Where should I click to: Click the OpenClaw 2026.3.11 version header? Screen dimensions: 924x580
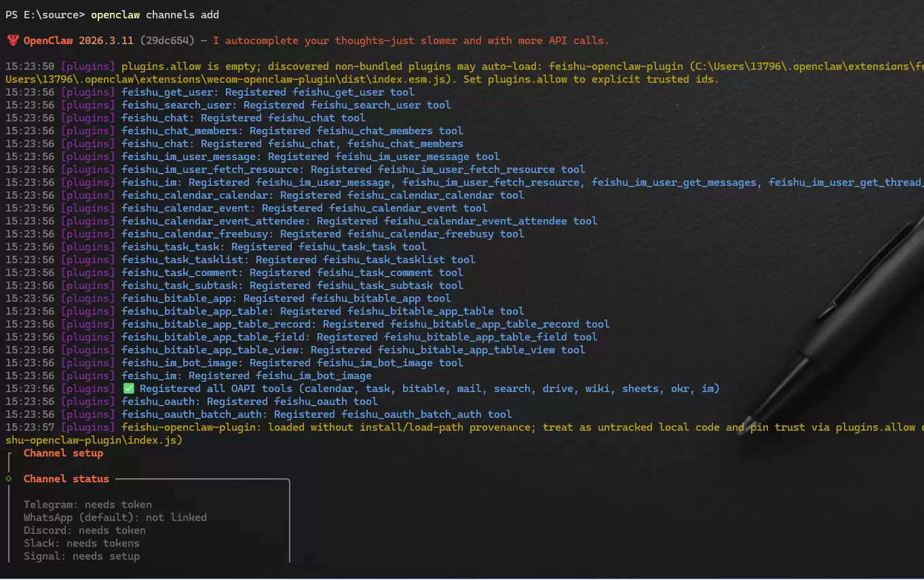[82, 40]
